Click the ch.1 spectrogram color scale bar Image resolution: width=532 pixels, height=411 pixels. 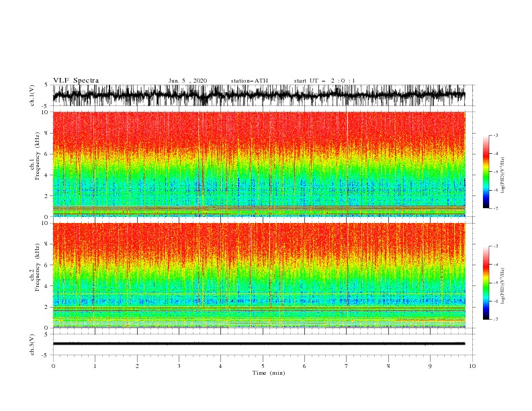tap(486, 172)
